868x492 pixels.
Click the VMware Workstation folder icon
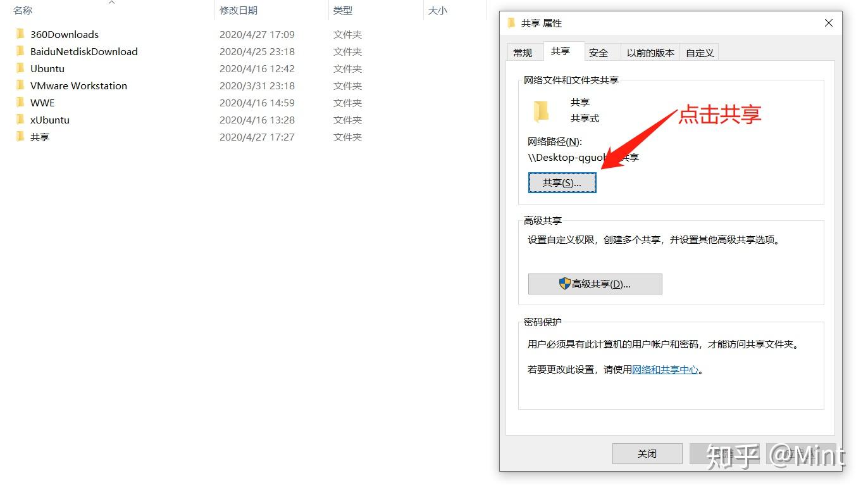(20, 85)
